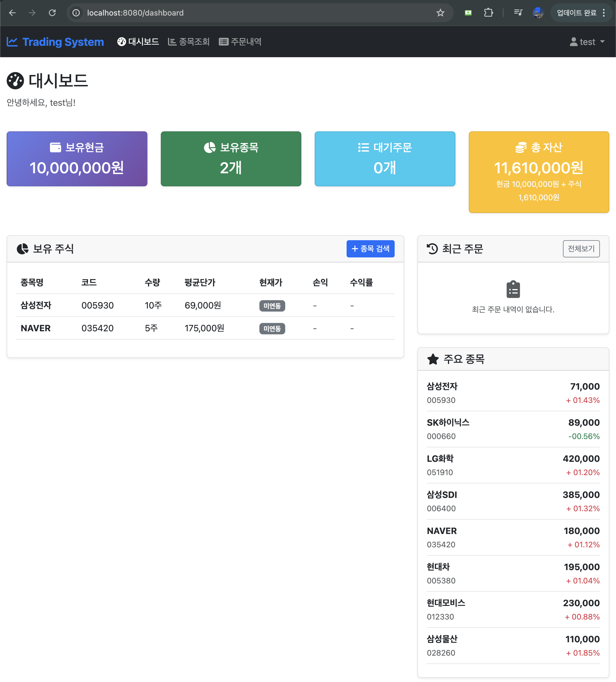Screen dimensions: 616x682
Task: Open the browser extensions puzzle icon
Action: click(x=488, y=13)
